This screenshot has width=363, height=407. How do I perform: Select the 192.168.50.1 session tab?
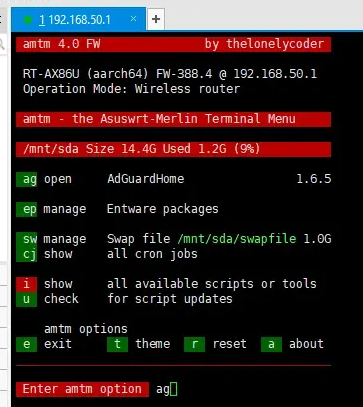coord(78,20)
